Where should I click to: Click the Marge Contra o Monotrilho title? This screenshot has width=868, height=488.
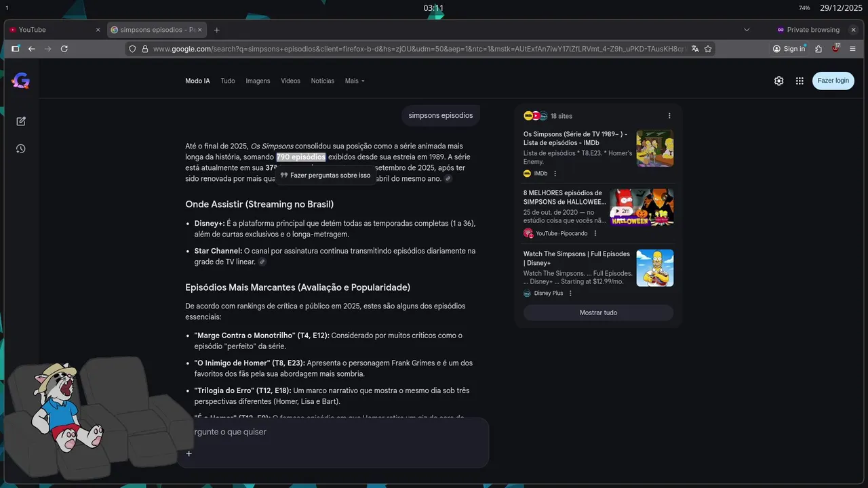(262, 335)
